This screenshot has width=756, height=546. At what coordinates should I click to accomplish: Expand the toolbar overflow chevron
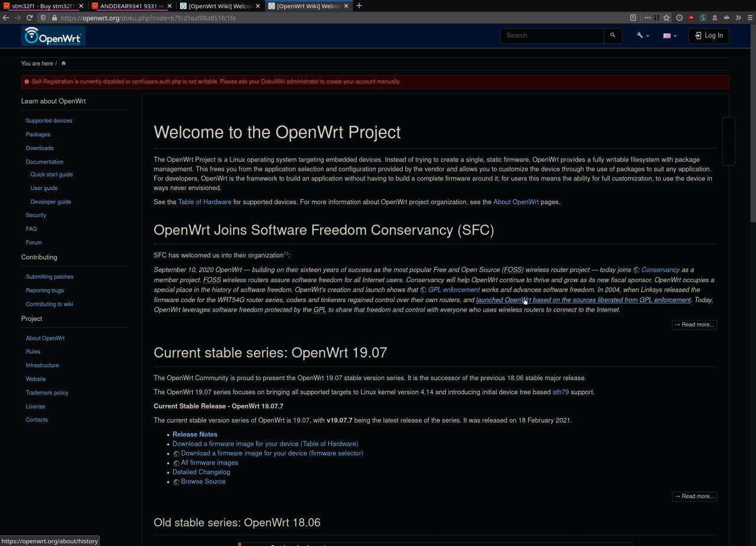pyautogui.click(x=738, y=18)
